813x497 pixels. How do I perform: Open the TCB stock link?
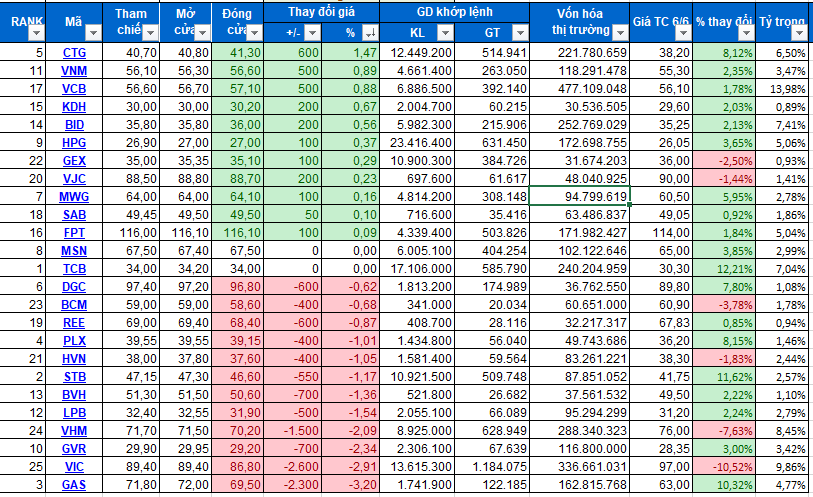pos(74,268)
